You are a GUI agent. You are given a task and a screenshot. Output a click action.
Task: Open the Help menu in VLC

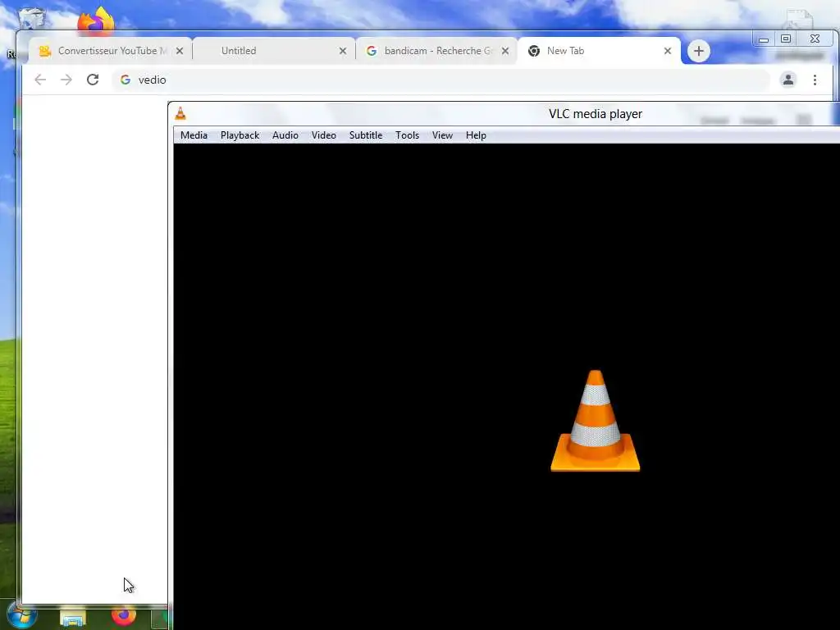(x=476, y=135)
